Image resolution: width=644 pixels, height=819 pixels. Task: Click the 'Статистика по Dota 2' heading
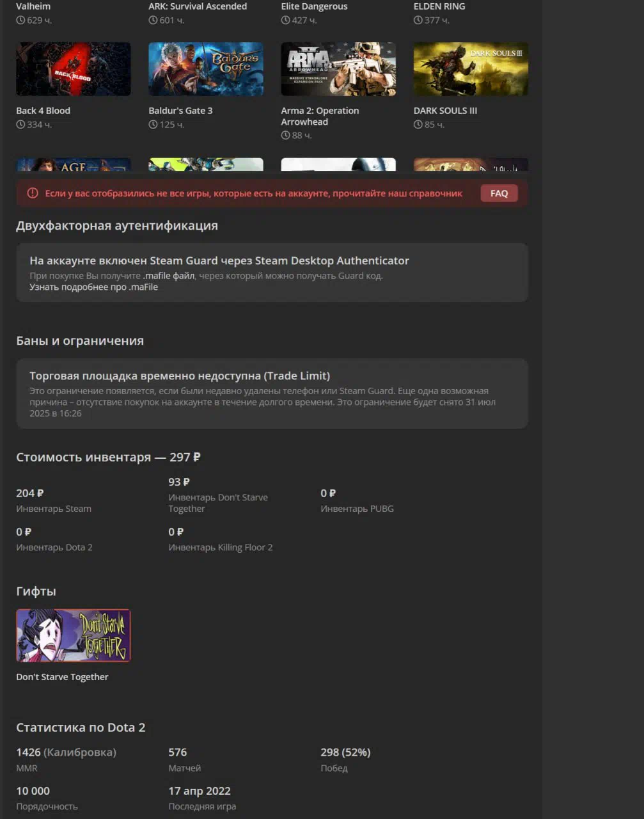click(x=81, y=728)
